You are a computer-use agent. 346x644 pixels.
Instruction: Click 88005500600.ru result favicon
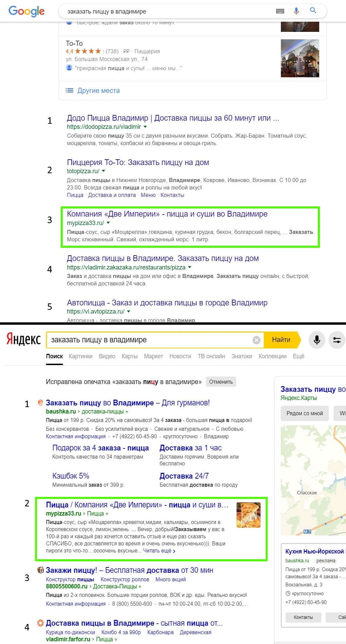pyautogui.click(x=40, y=570)
